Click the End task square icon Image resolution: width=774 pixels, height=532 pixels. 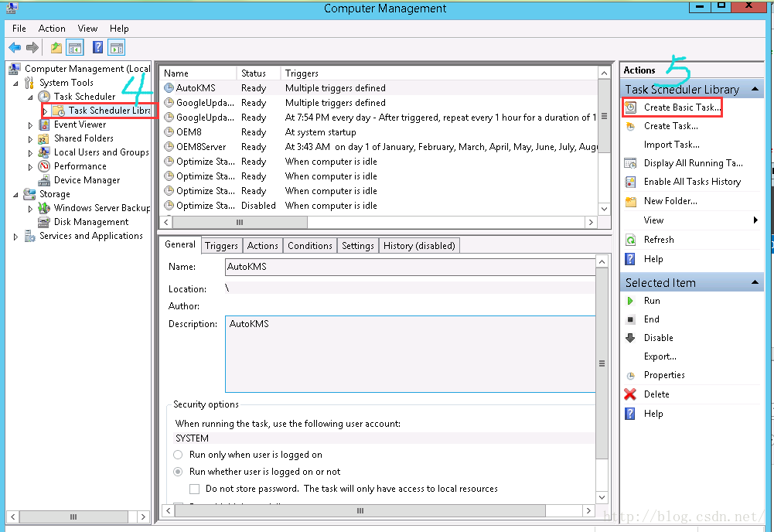630,320
